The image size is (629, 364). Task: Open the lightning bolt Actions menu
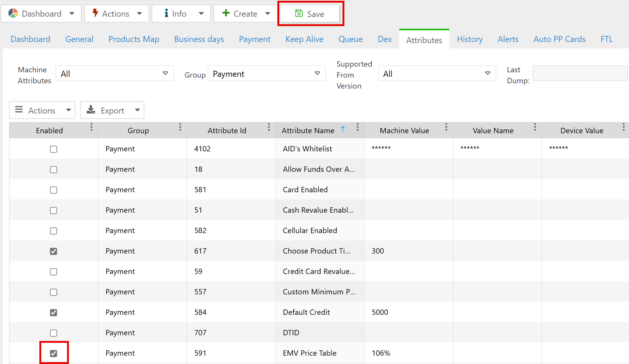point(117,14)
